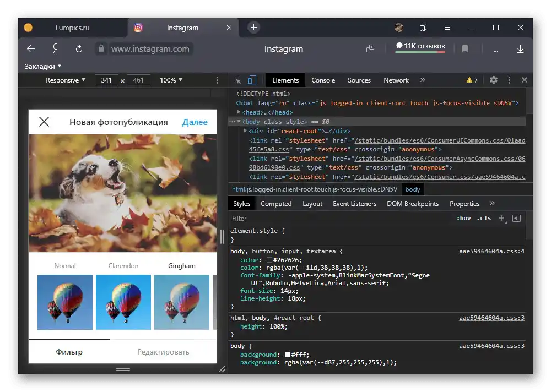Open the Computed styles tab
The image size is (551, 392).
[x=276, y=204]
